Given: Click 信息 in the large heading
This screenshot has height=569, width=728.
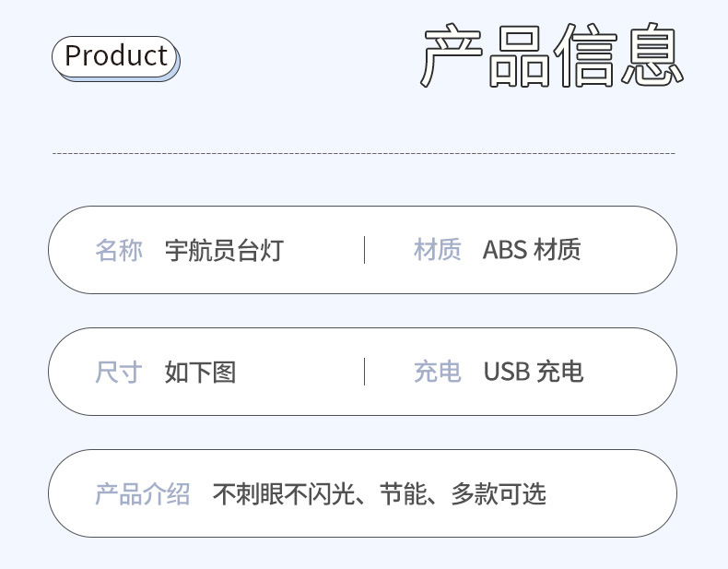Looking at the screenshot, I should tap(621, 58).
